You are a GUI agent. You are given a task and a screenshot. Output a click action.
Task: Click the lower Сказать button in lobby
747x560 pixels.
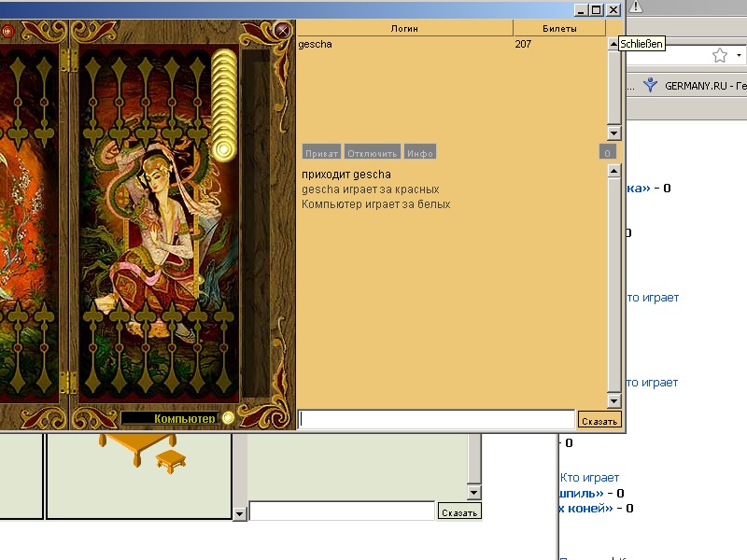click(458, 512)
